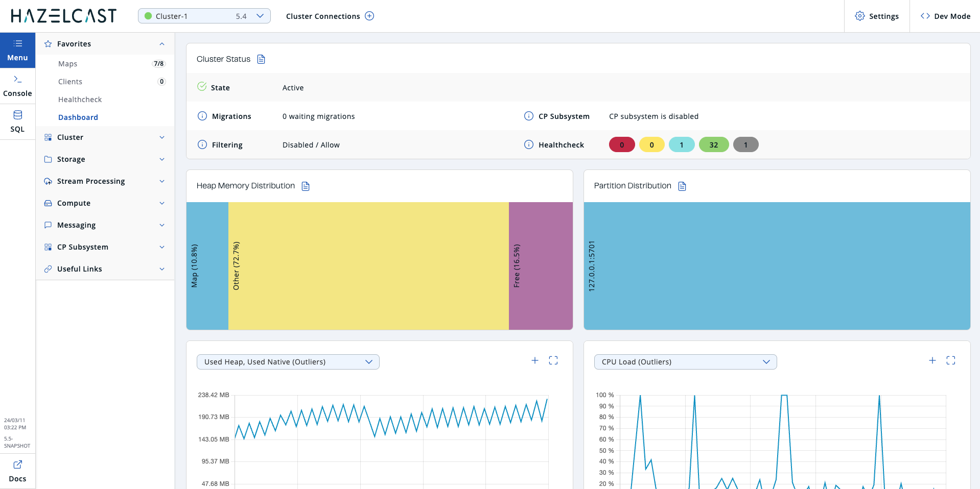Open the SQL panel from the sidebar

(17, 121)
